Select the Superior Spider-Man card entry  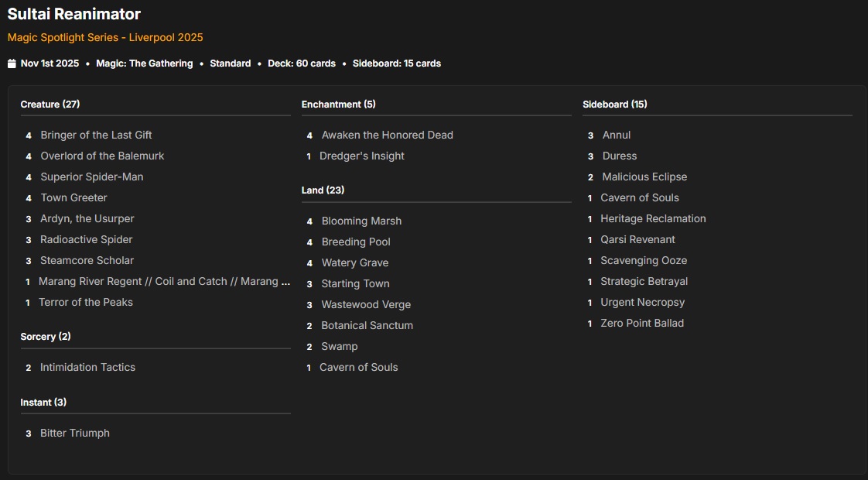[x=92, y=177]
